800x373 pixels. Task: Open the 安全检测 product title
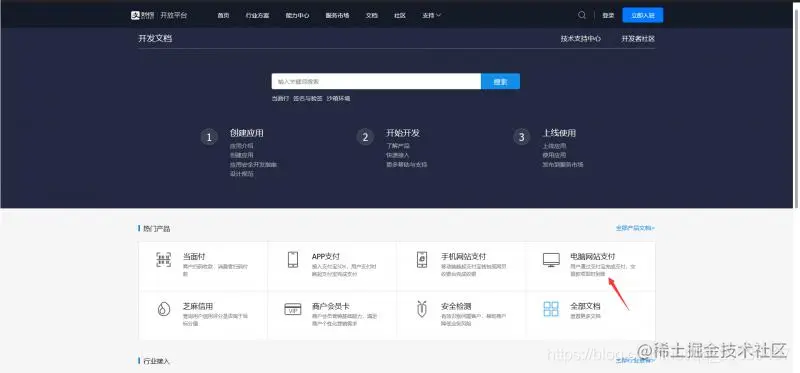(456, 306)
